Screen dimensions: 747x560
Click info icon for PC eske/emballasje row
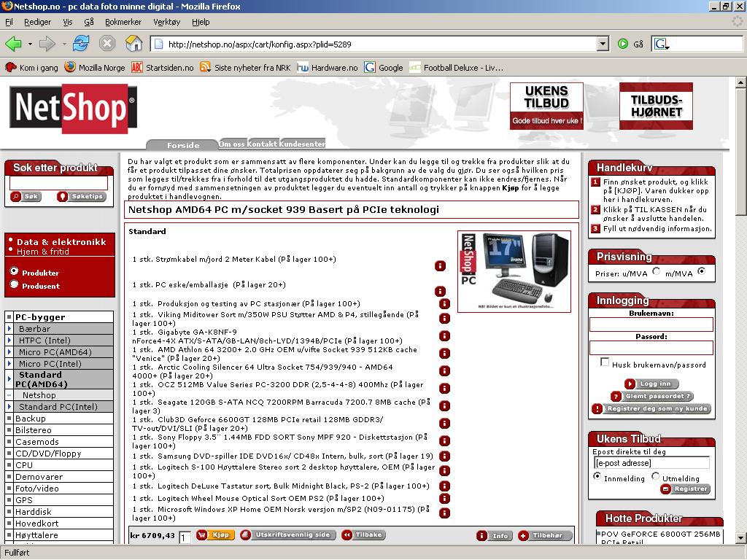pos(440,291)
